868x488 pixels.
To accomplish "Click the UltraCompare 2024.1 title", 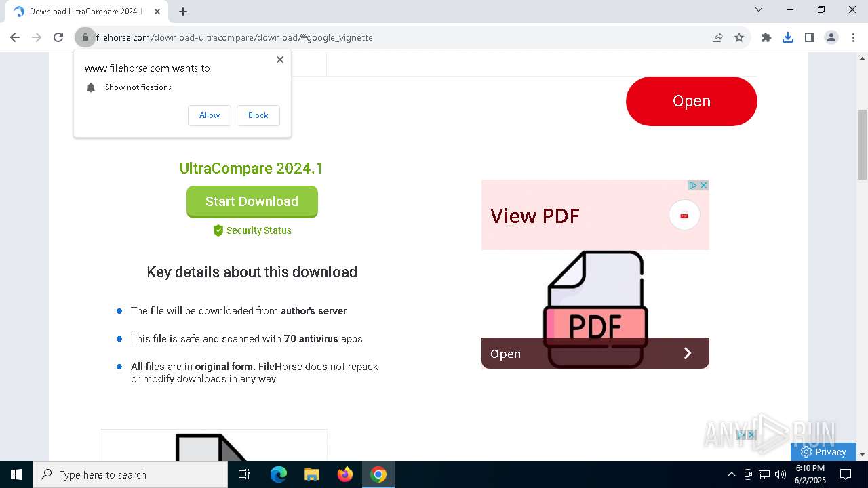I will (x=251, y=168).
